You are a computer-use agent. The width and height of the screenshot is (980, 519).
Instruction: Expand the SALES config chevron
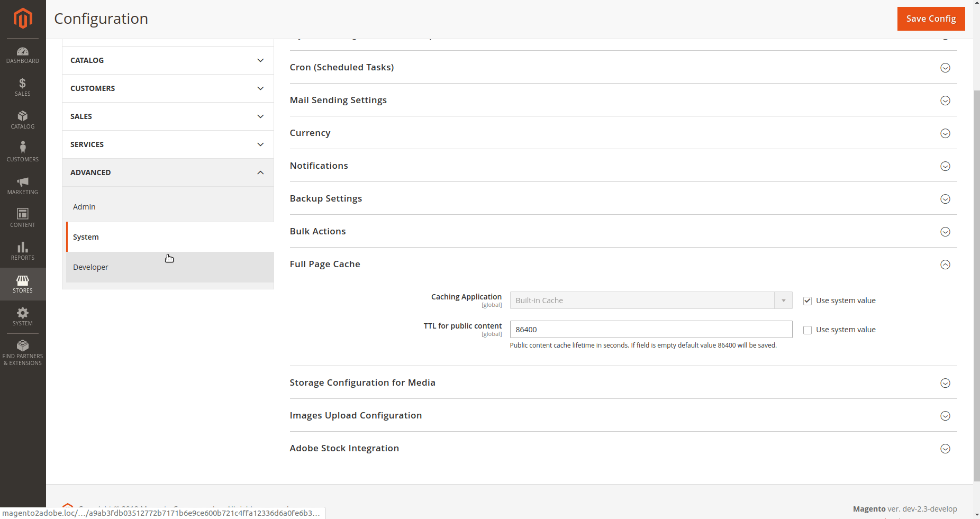pos(260,116)
